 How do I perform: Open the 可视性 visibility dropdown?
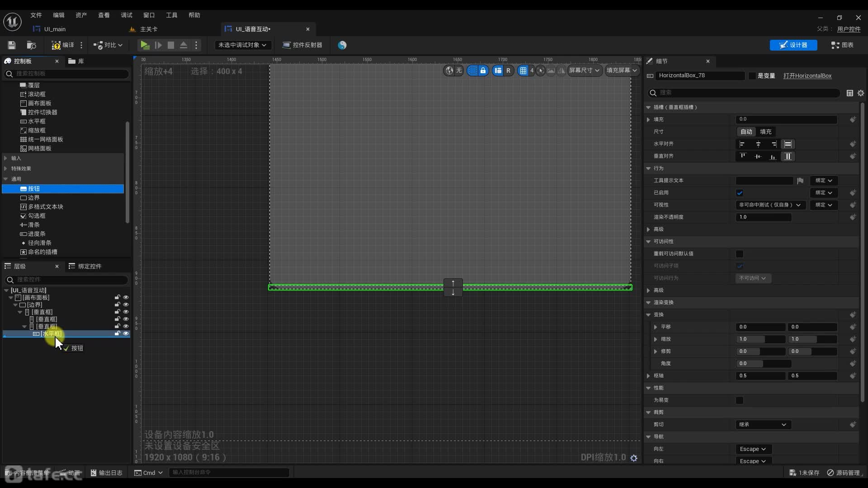(770, 205)
